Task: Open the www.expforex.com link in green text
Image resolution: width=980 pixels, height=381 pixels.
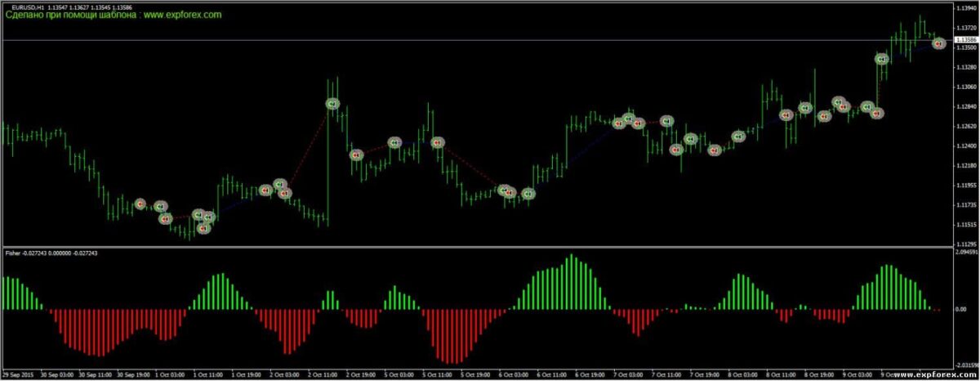Action: tap(182, 15)
